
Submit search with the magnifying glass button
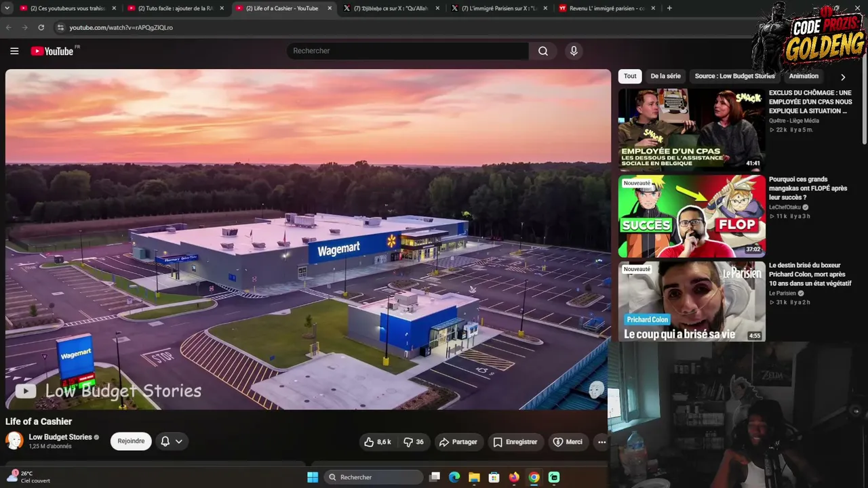543,51
